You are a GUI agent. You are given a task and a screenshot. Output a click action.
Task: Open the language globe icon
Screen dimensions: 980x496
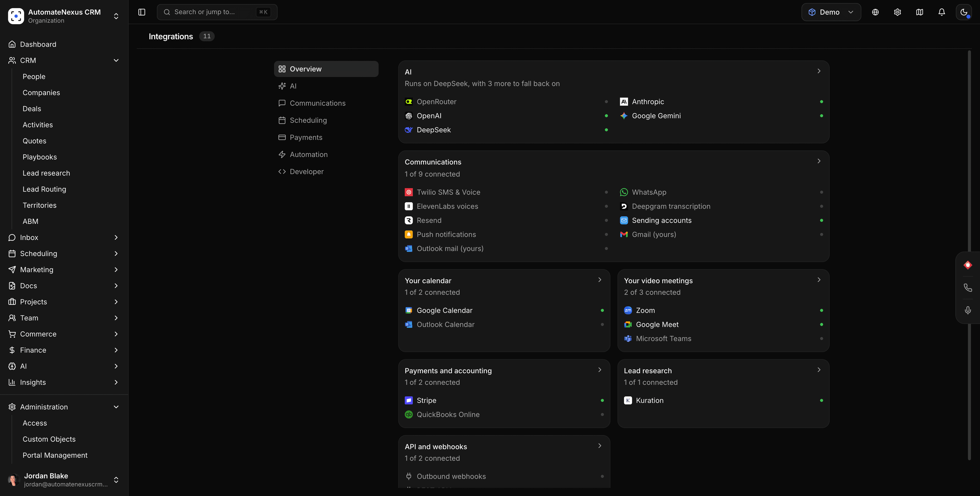875,12
